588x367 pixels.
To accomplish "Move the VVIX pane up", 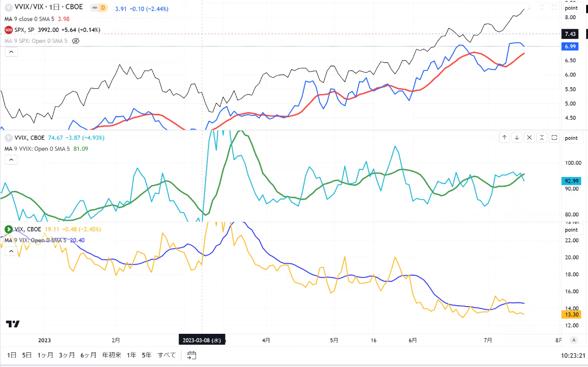I will coord(505,137).
